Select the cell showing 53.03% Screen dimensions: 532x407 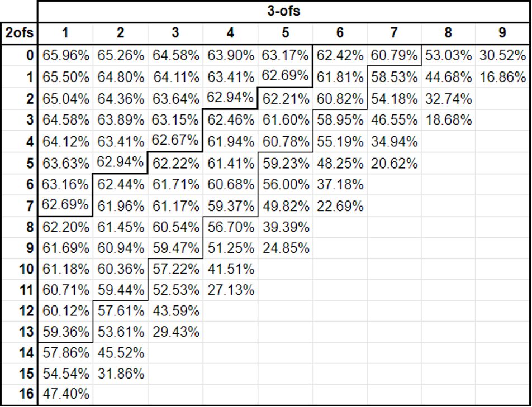448,55
